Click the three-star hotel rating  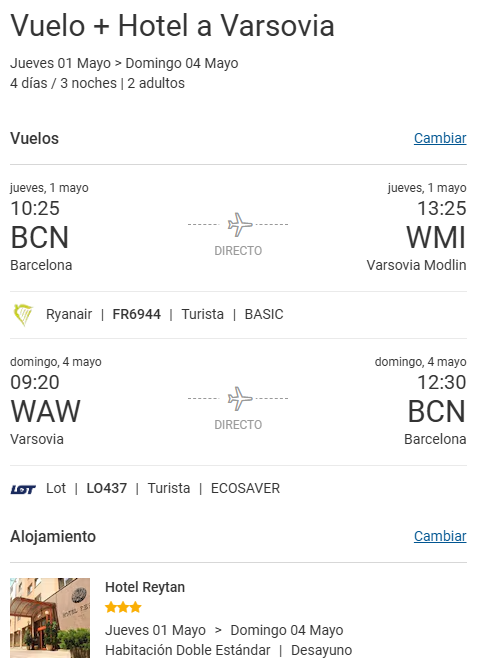click(123, 607)
